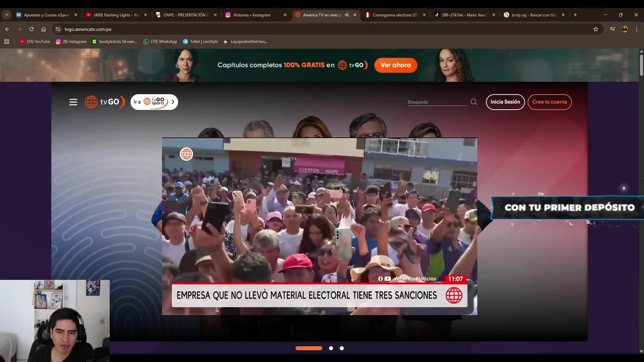
Task: Bookmark this page with the star
Action: coord(596,29)
